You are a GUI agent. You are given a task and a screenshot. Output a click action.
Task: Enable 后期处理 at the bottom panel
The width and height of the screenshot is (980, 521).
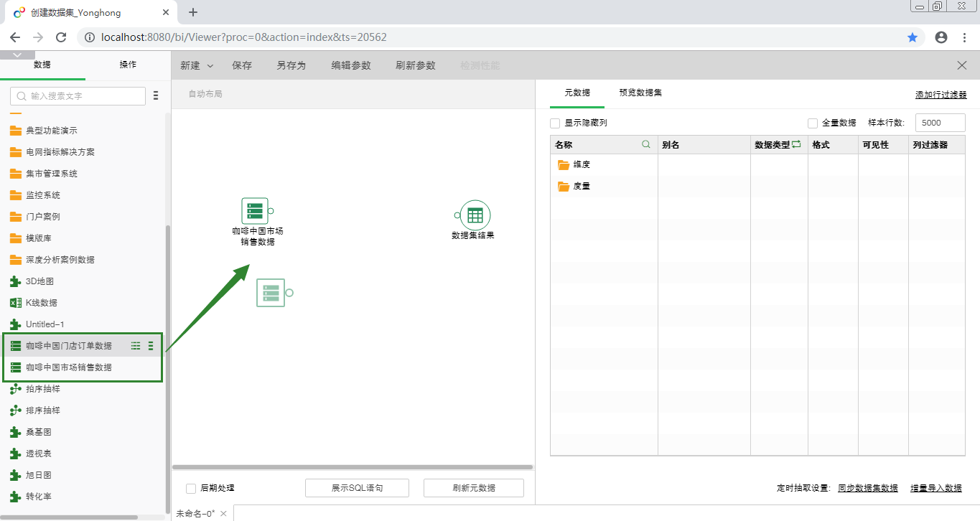click(190, 487)
